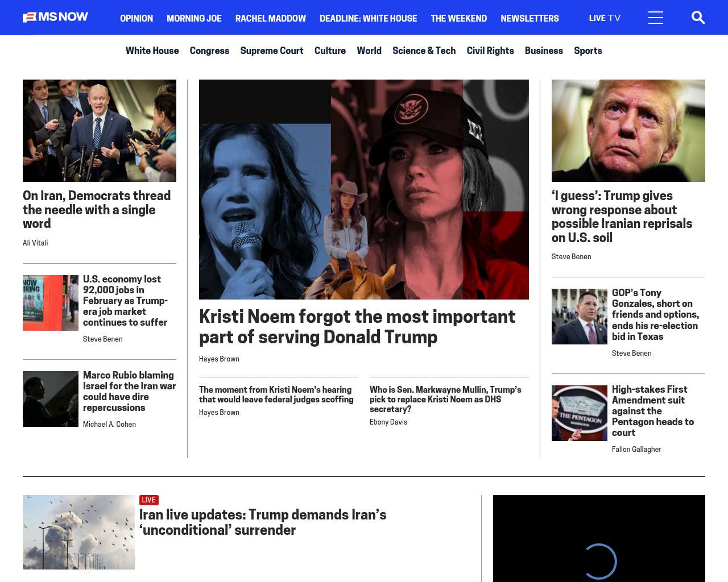Image resolution: width=728 pixels, height=582 pixels.
Task: Read Kristi Noem forgot headline article
Action: coord(357,327)
